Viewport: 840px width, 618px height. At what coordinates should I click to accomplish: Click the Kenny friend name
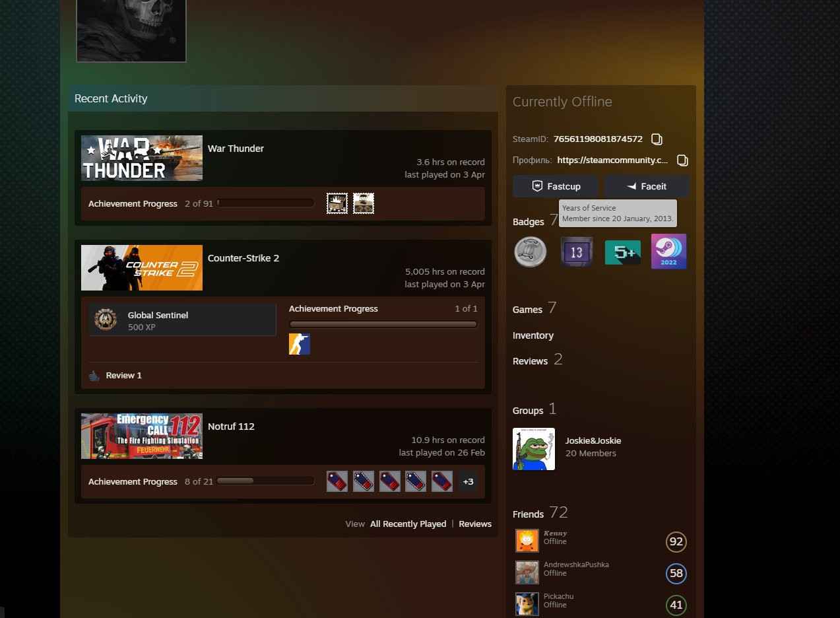pyautogui.click(x=556, y=533)
